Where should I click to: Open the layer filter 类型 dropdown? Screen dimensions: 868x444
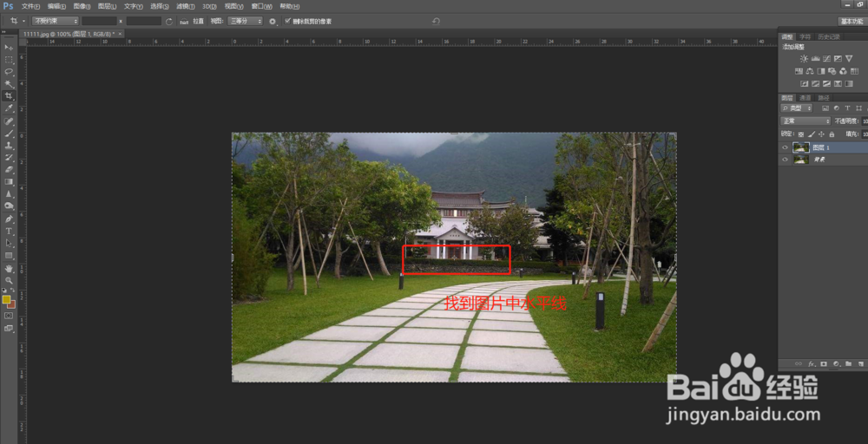797,108
